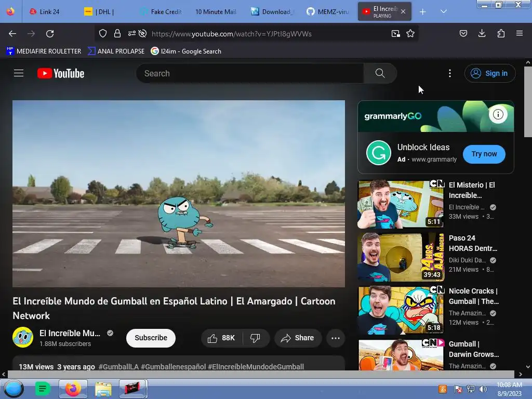Go back with Firefox back arrow
532x399 pixels.
[x=12, y=34]
